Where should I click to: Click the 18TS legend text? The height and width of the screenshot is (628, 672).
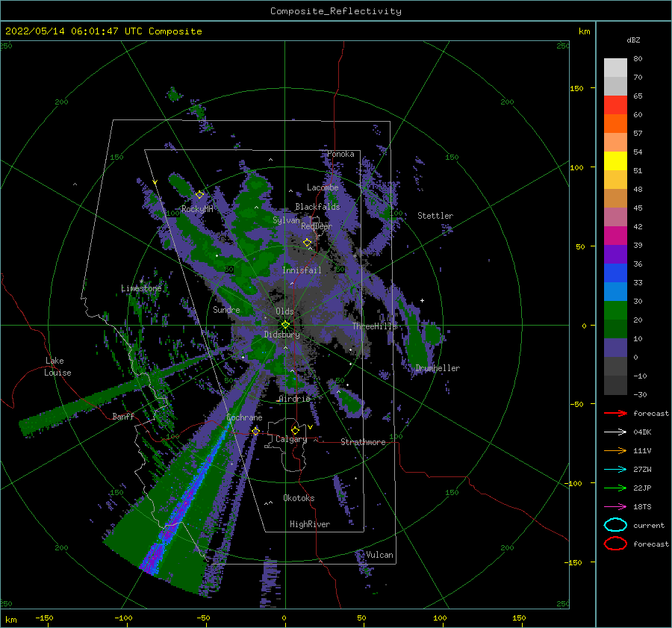click(642, 507)
